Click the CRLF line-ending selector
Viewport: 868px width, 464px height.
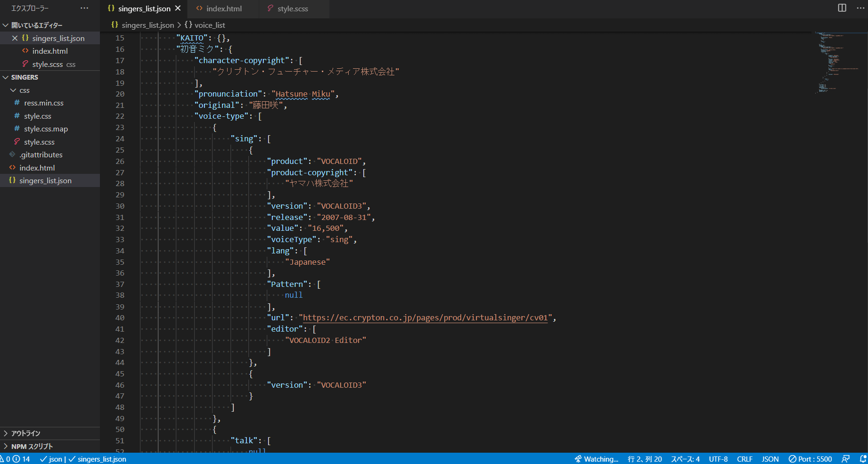(x=745, y=459)
